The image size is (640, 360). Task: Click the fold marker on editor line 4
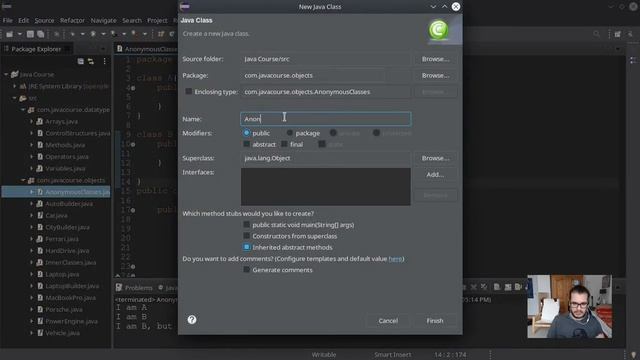coord(133,88)
